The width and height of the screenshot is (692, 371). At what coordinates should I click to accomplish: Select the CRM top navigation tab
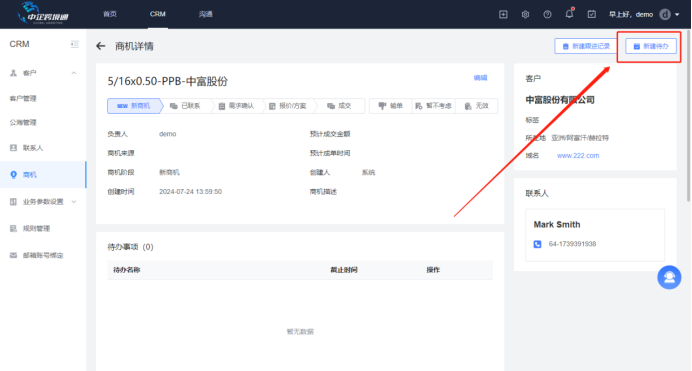[158, 14]
